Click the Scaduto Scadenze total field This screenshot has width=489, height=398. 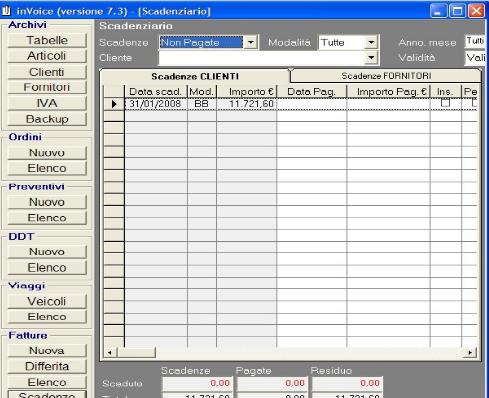198,383
